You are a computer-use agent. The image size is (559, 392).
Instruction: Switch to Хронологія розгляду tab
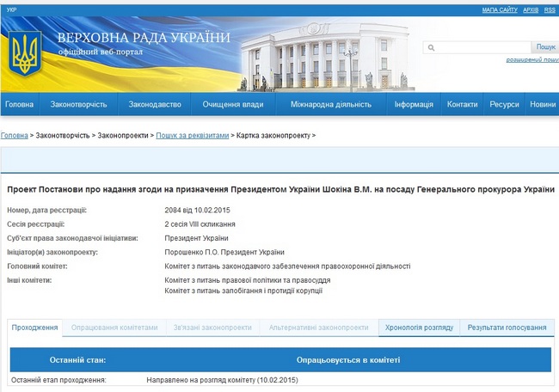click(418, 328)
